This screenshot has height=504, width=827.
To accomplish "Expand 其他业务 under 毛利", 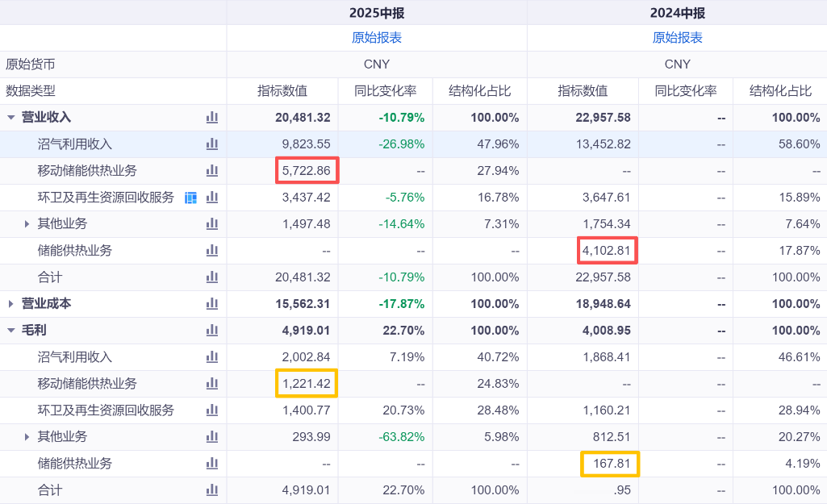I will click(x=27, y=437).
